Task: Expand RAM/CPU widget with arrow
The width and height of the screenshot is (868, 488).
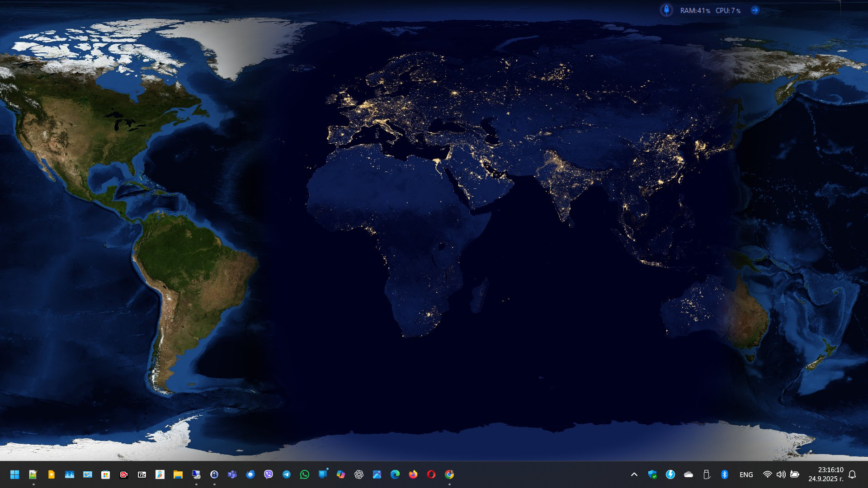Action: pos(755,10)
